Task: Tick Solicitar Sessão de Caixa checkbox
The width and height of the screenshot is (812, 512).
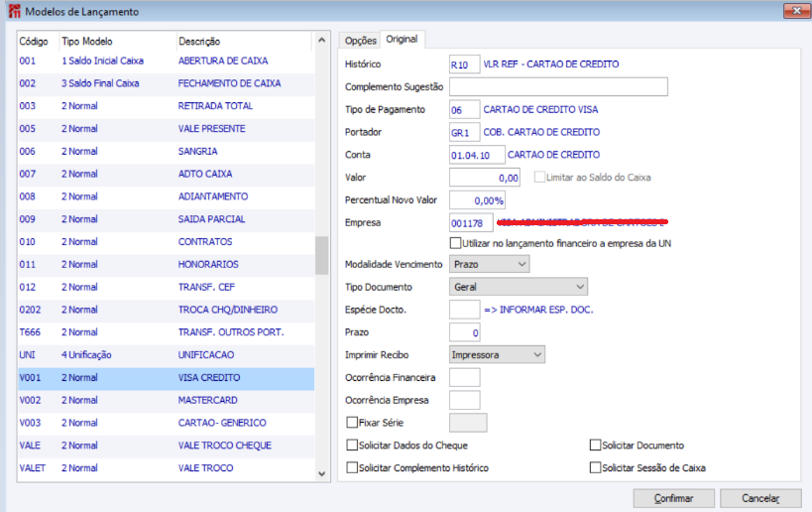Action: pos(596,468)
